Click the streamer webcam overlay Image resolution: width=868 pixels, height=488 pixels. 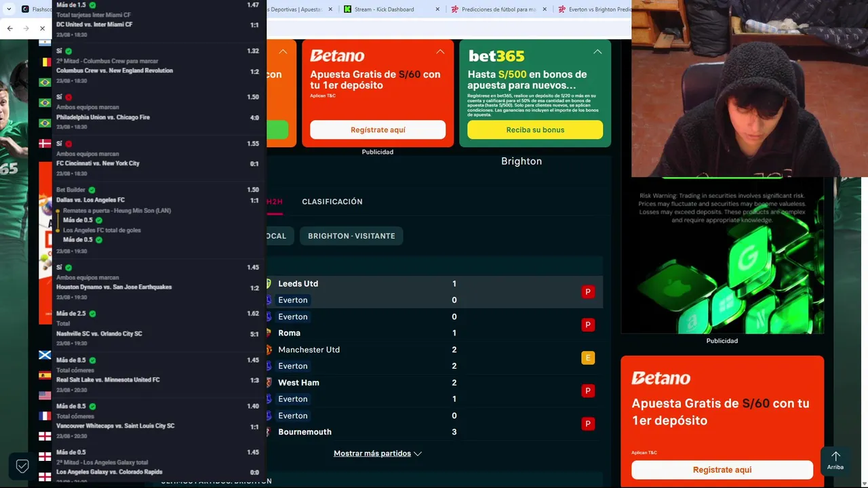749,88
